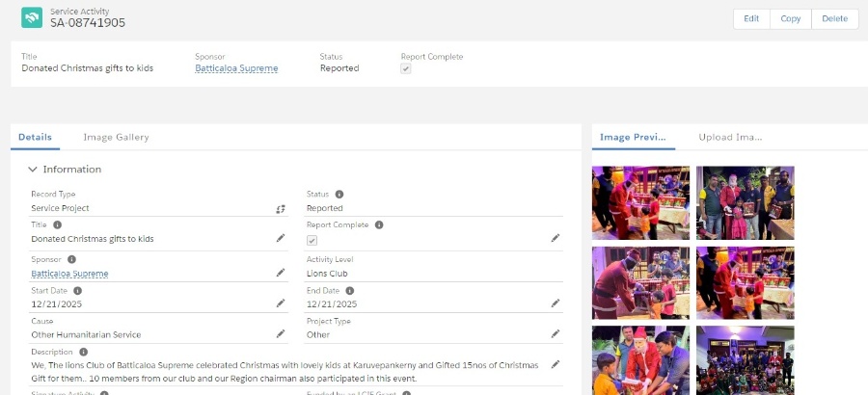
Task: Show the info tooltip icon beside Sponsor label
Action: pyautogui.click(x=72, y=259)
